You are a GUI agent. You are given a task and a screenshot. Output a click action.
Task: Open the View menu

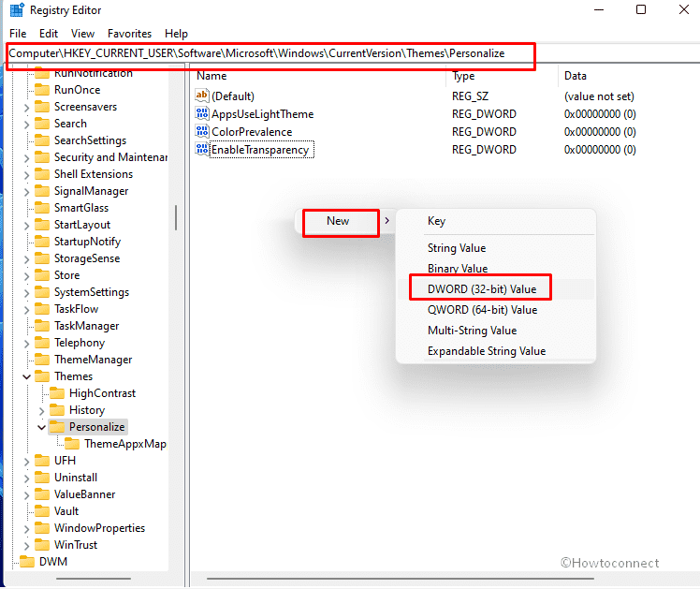click(82, 34)
